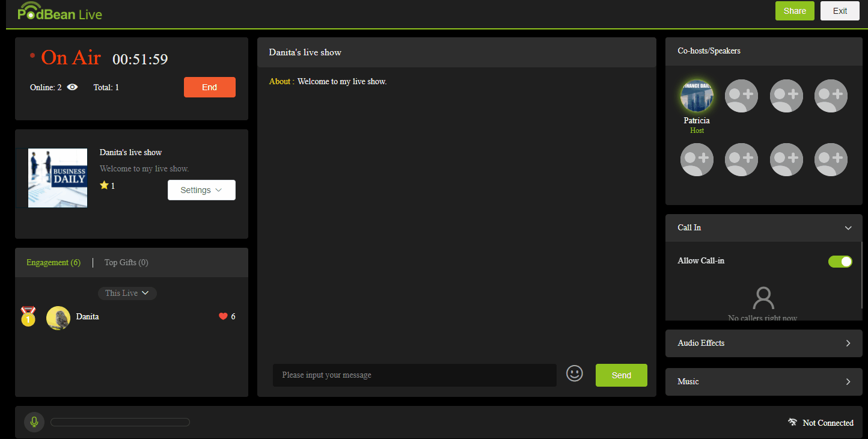End the live show
The width and height of the screenshot is (868, 439).
[x=209, y=87]
